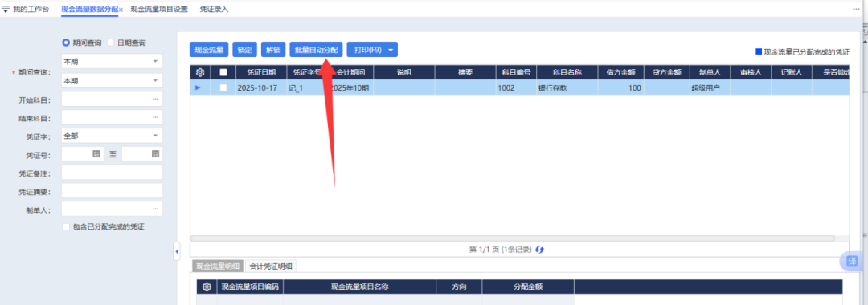Select the 期间查询 radio button
Image resolution: width=868 pixels, height=305 pixels.
[65, 43]
